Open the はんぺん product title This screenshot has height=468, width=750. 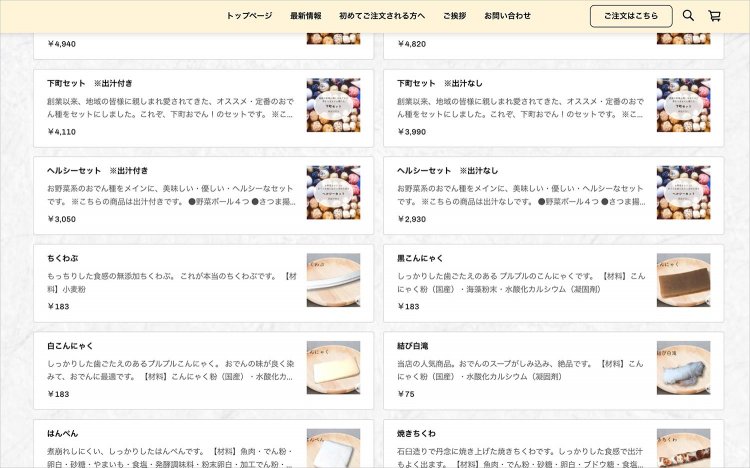(63, 434)
